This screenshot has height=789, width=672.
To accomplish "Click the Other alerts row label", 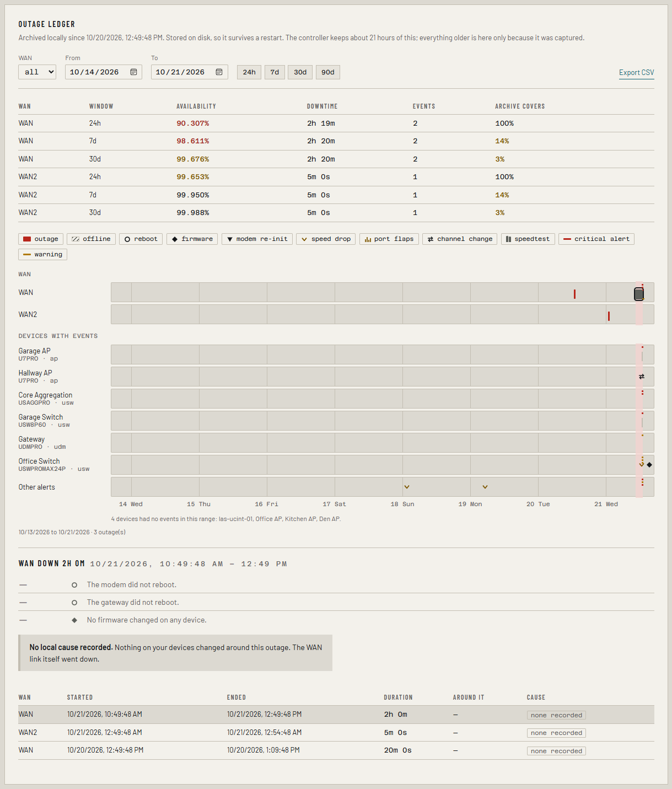I will (37, 487).
